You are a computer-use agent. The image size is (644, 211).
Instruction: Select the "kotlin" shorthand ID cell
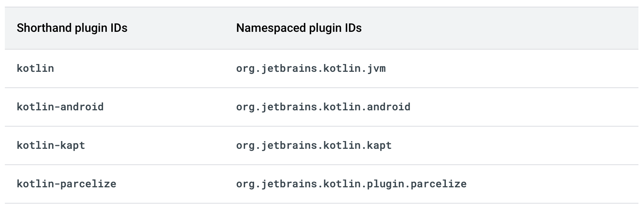pyautogui.click(x=36, y=68)
